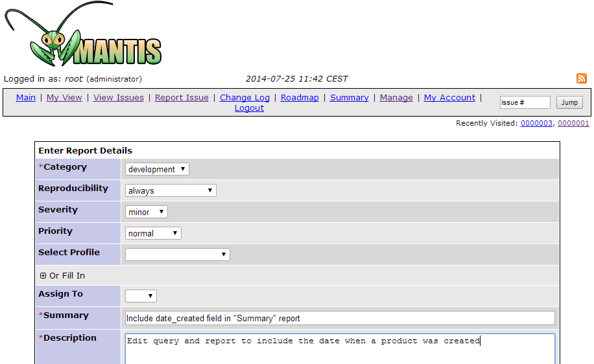Go to the Main menu link
The height and width of the screenshot is (364, 594).
coord(26,98)
